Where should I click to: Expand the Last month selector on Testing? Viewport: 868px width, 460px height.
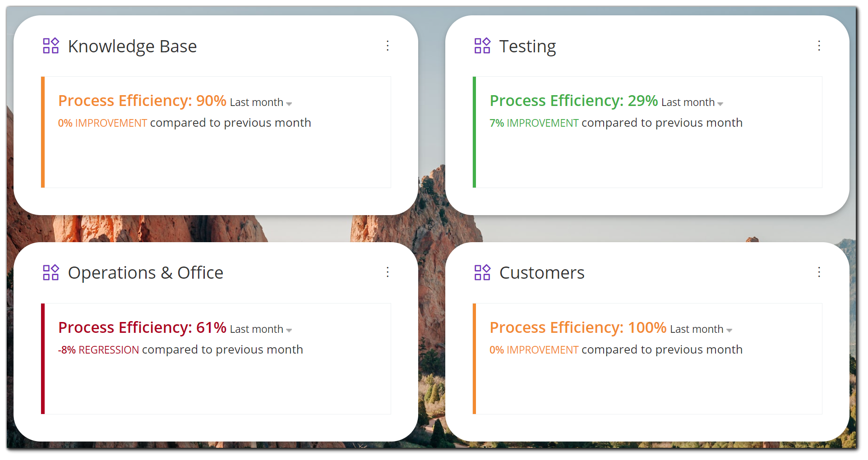(721, 103)
